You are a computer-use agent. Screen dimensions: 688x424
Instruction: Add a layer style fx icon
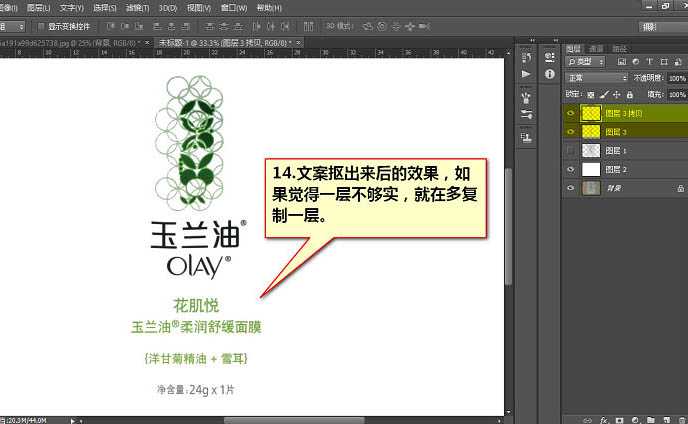pos(604,420)
